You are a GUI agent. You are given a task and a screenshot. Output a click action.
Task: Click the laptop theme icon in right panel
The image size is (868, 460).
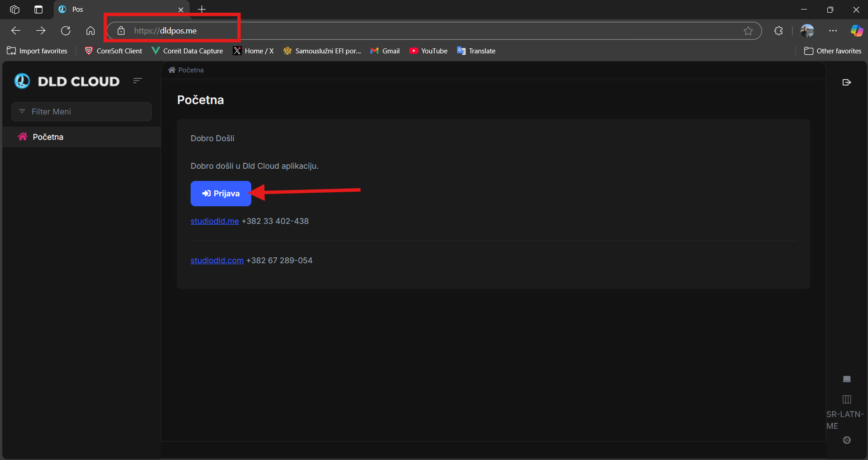click(847, 379)
